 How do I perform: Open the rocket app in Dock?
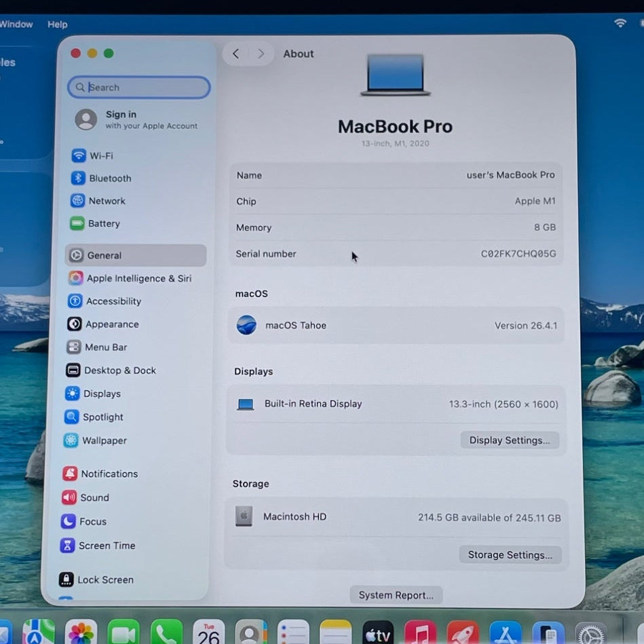pyautogui.click(x=463, y=632)
